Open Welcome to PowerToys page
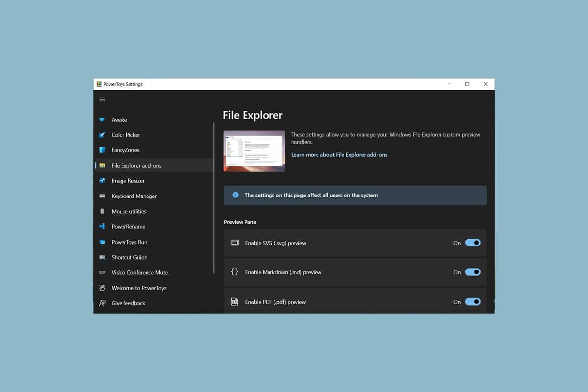Image resolution: width=588 pixels, height=392 pixels. 139,288
